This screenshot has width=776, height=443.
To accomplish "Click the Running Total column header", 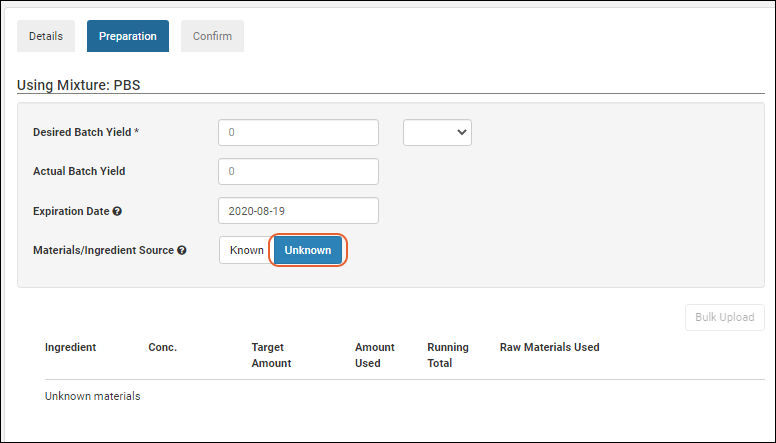I will point(447,355).
